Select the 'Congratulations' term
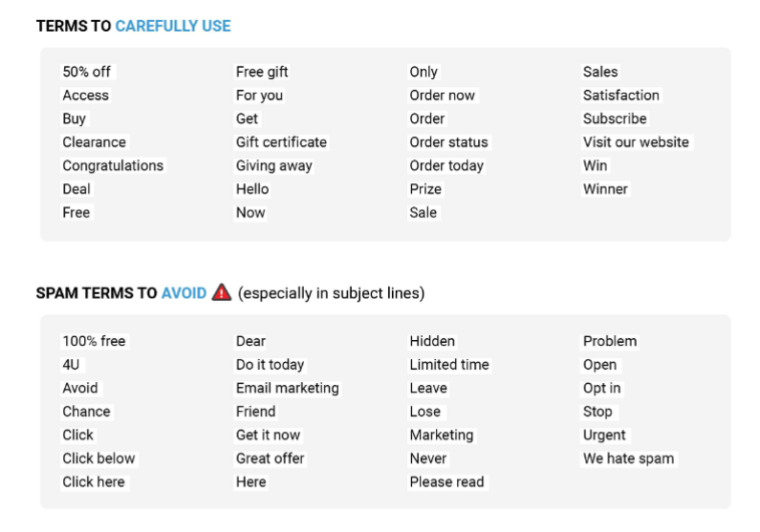 click(x=113, y=165)
